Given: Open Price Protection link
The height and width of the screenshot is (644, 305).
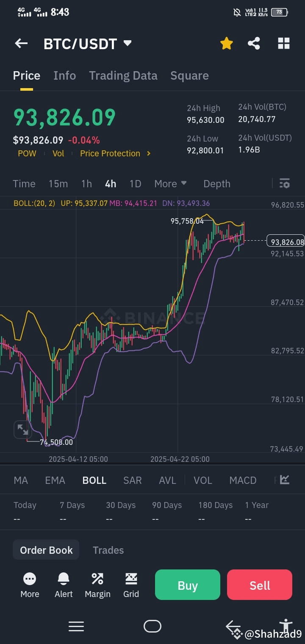Looking at the screenshot, I should (x=110, y=153).
